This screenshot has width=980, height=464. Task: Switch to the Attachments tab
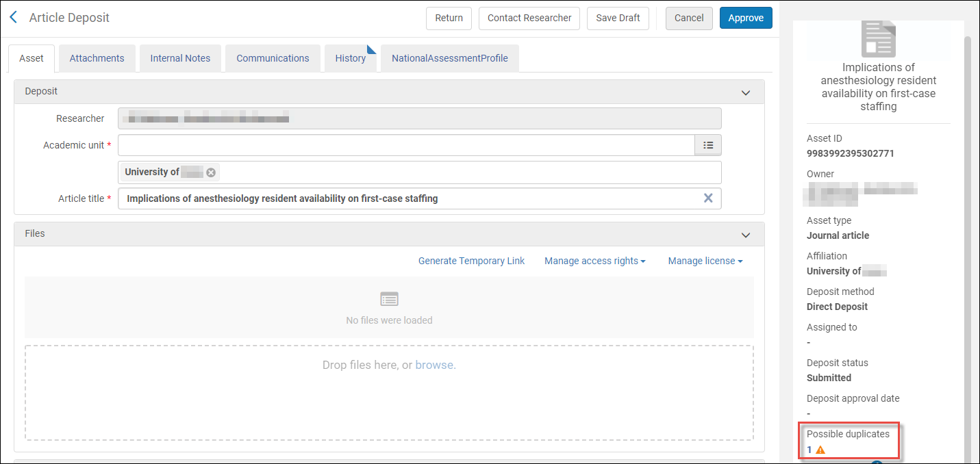(x=97, y=58)
